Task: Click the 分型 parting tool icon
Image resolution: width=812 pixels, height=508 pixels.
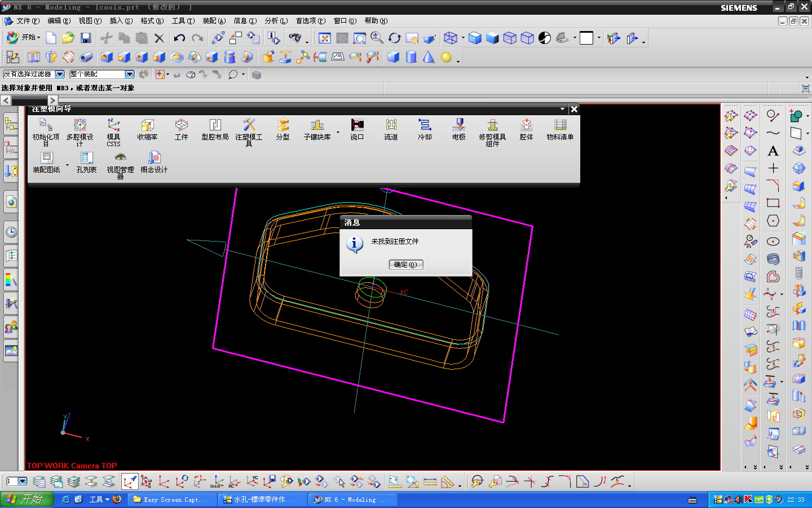Action: (x=283, y=125)
